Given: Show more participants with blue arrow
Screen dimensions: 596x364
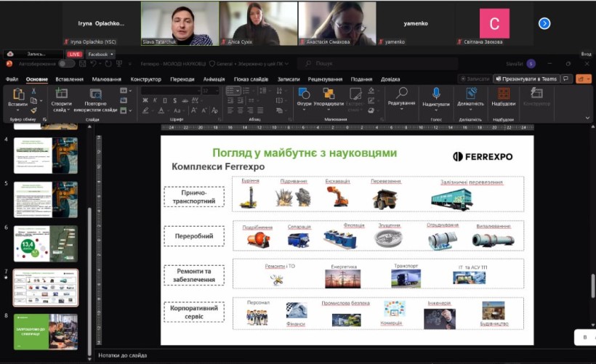Looking at the screenshot, I should tap(544, 23).
